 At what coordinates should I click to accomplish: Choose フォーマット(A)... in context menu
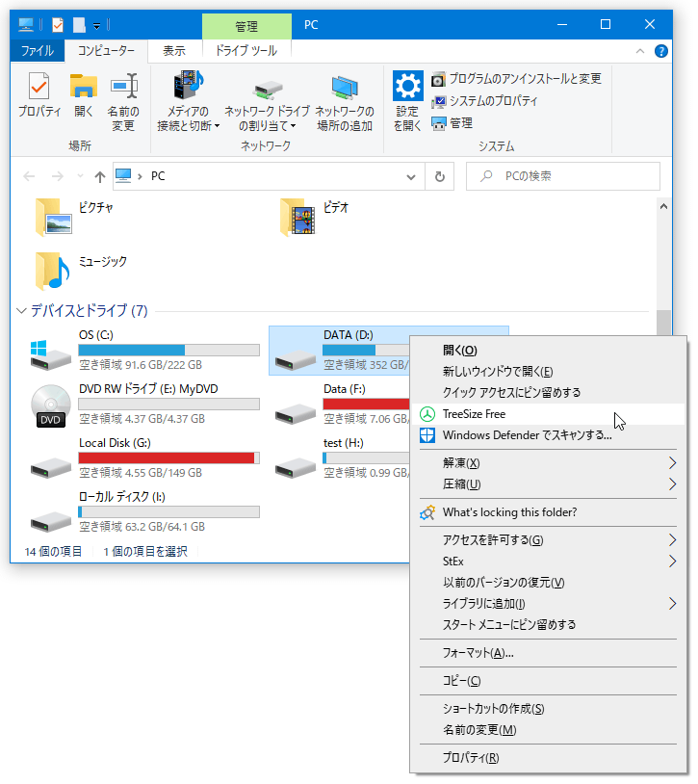pos(548,653)
